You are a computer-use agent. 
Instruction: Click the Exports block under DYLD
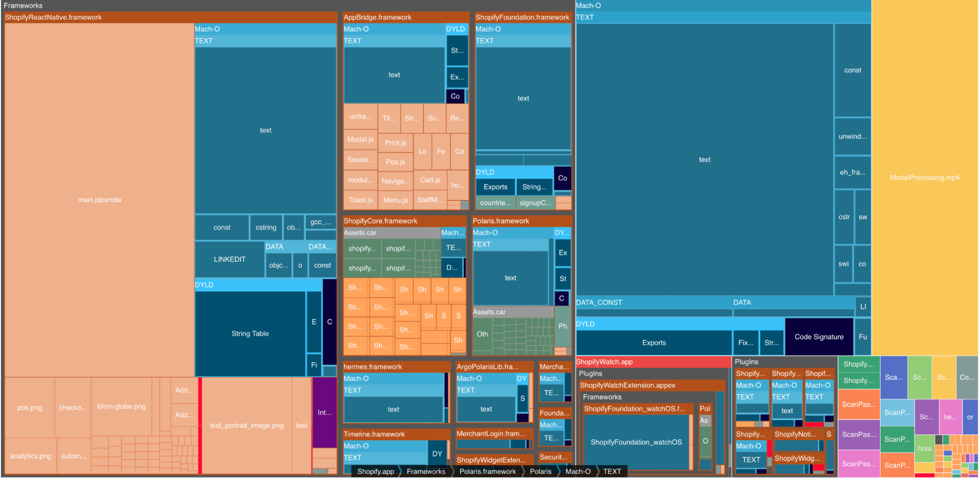[653, 343]
